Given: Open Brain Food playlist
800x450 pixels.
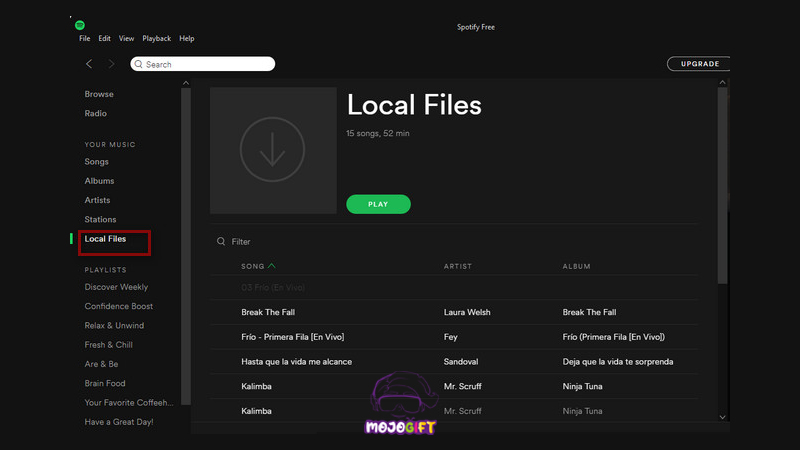Looking at the screenshot, I should (x=105, y=383).
